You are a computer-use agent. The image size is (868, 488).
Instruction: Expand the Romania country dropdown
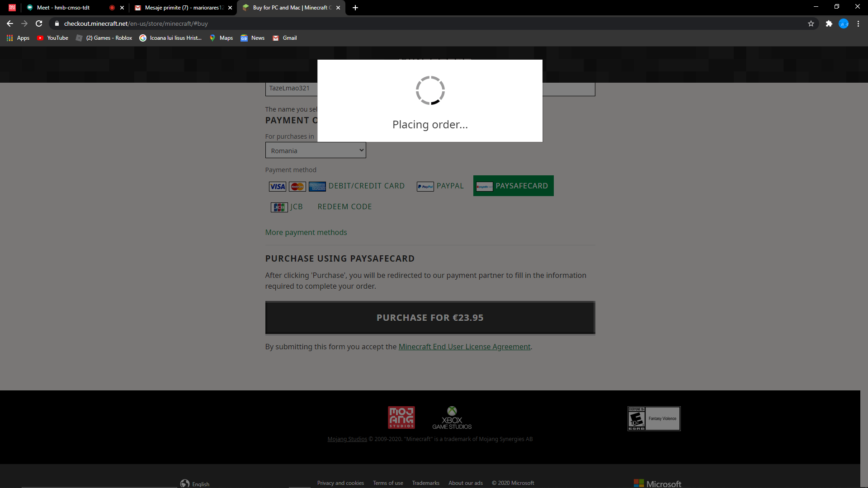(x=316, y=150)
